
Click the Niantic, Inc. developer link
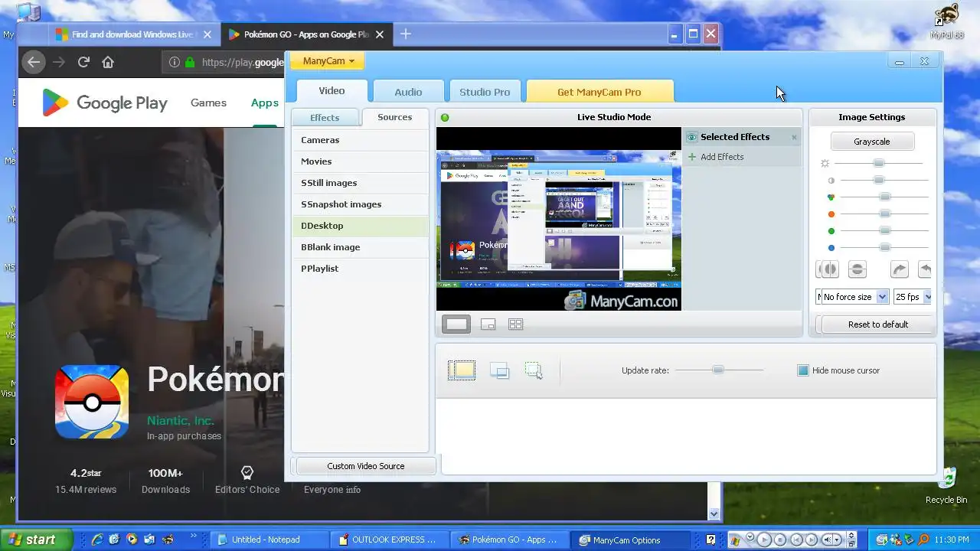pos(181,421)
